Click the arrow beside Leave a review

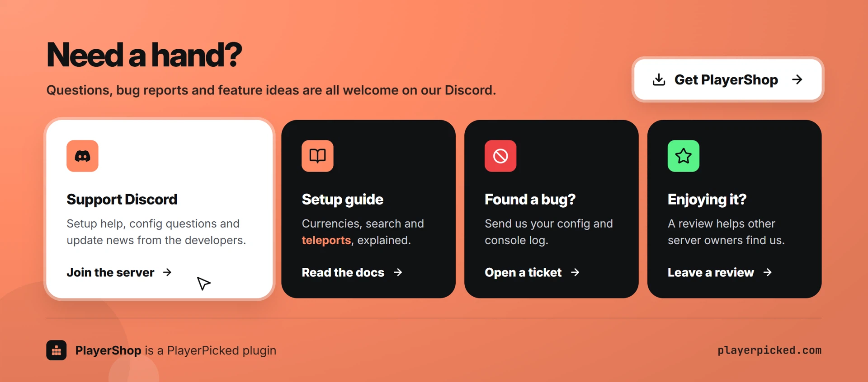coord(768,272)
